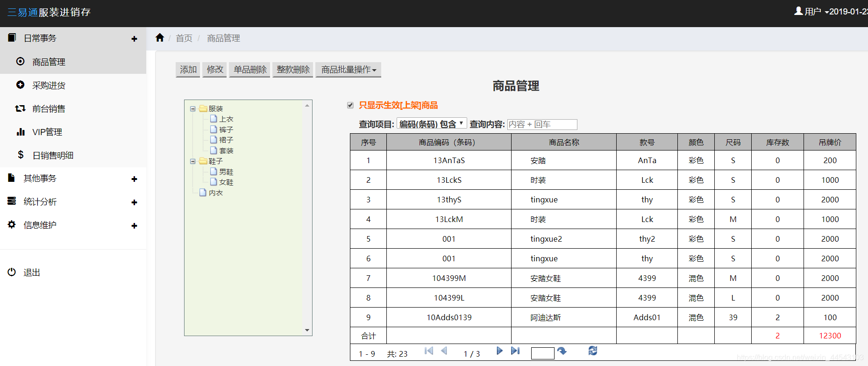Go to previous page of table
The width and height of the screenshot is (868, 366).
pos(444,351)
